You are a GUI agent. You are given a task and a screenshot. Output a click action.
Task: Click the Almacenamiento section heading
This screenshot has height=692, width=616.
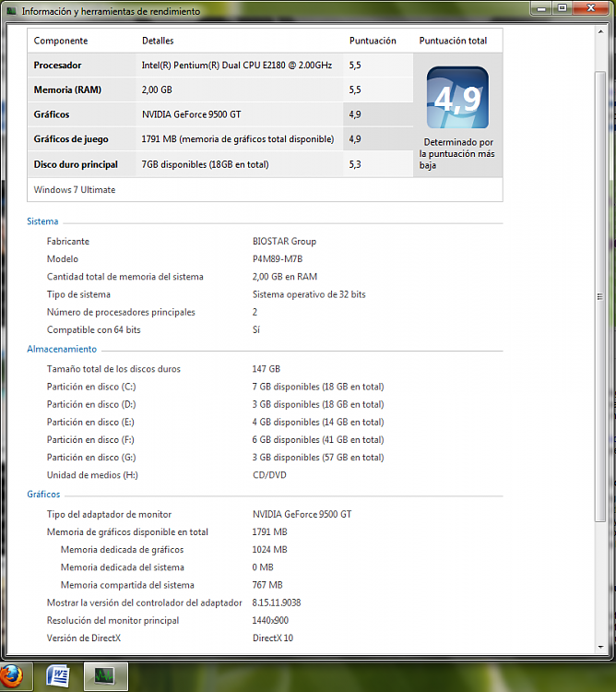click(x=62, y=349)
